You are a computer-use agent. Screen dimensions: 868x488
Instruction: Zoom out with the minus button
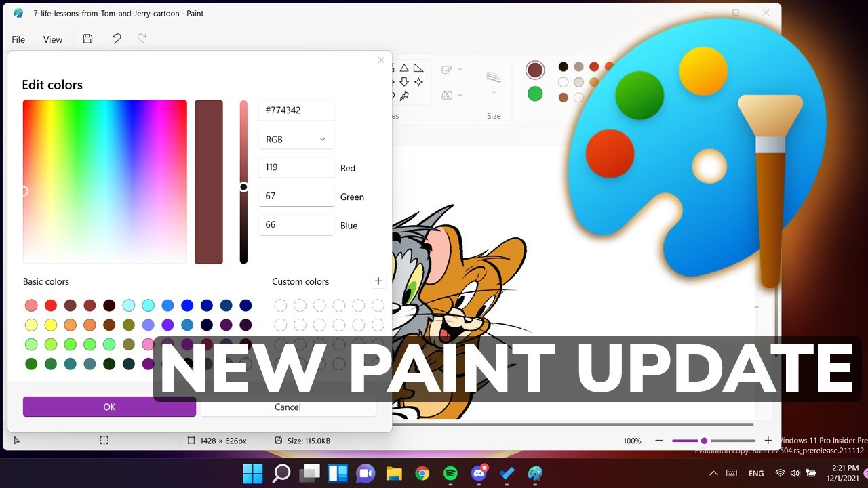659,441
